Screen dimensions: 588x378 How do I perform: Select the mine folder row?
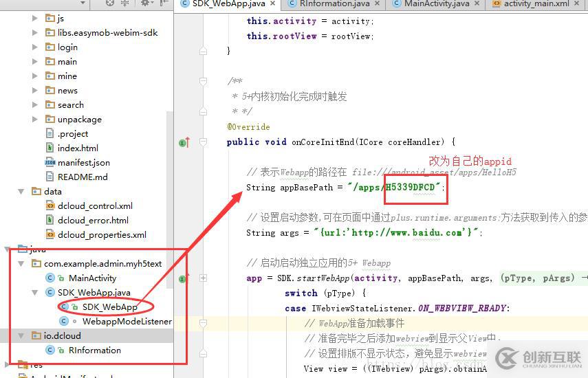pyautogui.click(x=86, y=76)
